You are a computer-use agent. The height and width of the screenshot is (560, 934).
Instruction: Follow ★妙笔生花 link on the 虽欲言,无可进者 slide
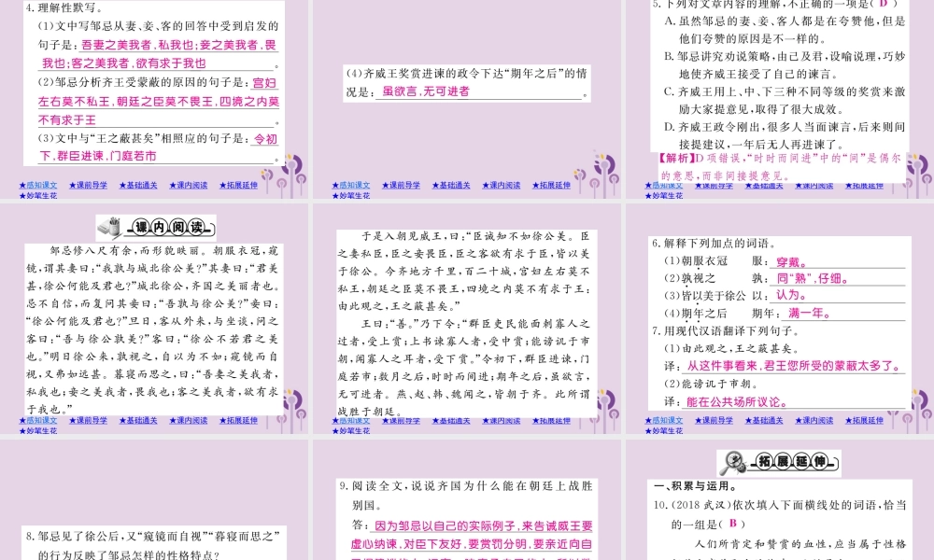pos(351,196)
